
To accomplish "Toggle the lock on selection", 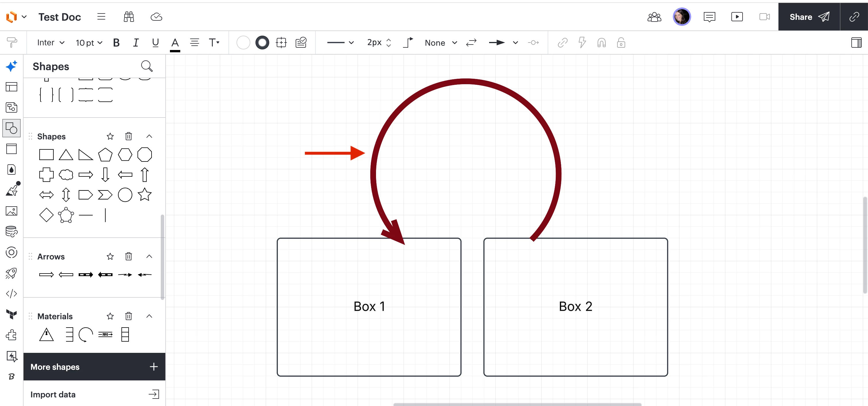I will pyautogui.click(x=621, y=43).
